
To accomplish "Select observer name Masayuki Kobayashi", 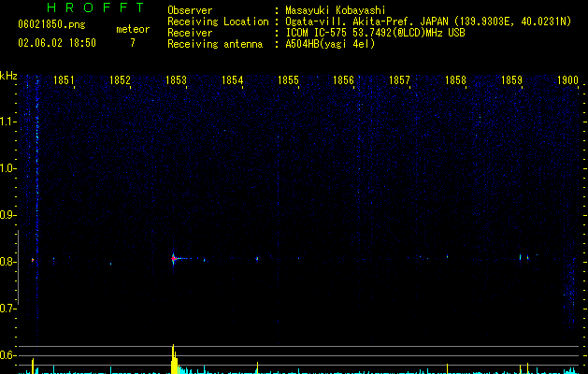I will click(x=336, y=10).
